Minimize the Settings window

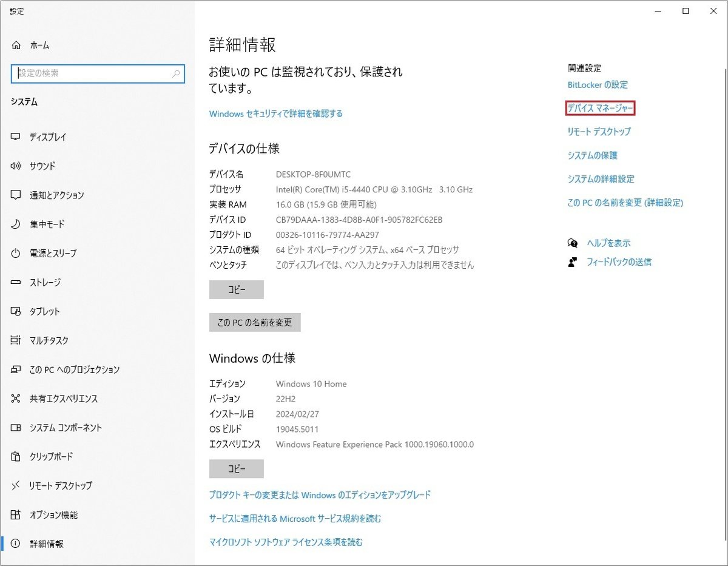pos(658,11)
